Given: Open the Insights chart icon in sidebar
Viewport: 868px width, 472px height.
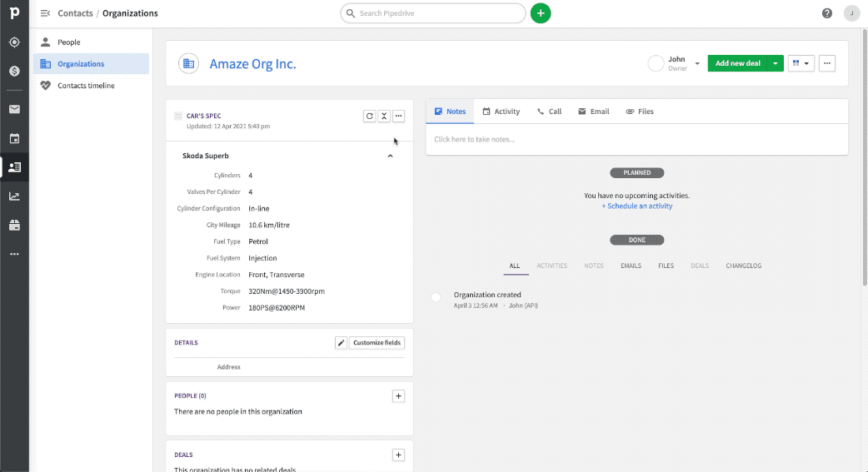Looking at the screenshot, I should pyautogui.click(x=14, y=196).
